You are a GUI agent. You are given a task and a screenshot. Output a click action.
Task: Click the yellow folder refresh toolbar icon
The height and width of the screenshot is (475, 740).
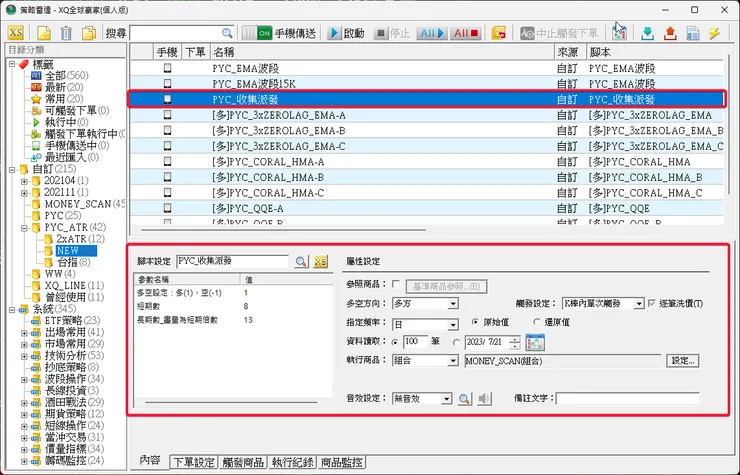[x=499, y=33]
